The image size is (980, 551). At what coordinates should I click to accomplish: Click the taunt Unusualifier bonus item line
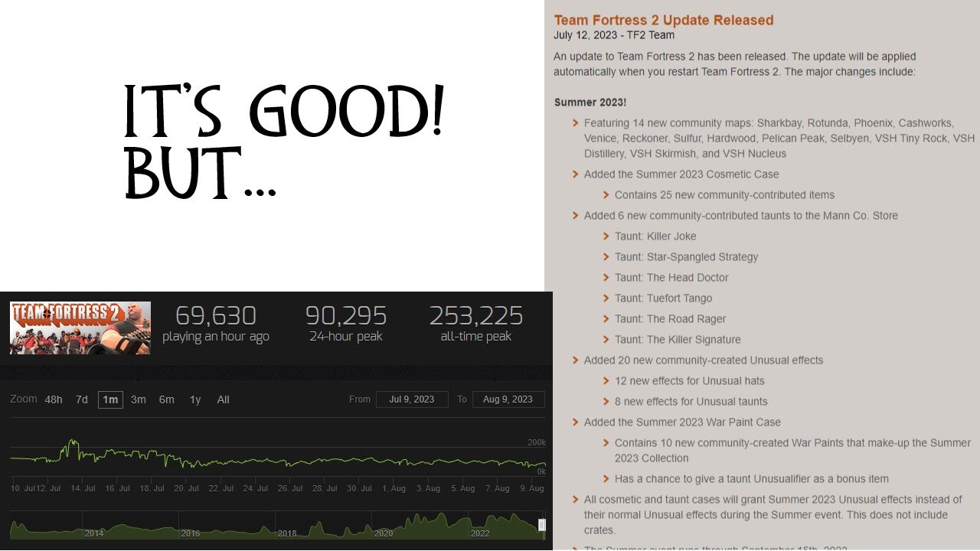[x=752, y=479]
